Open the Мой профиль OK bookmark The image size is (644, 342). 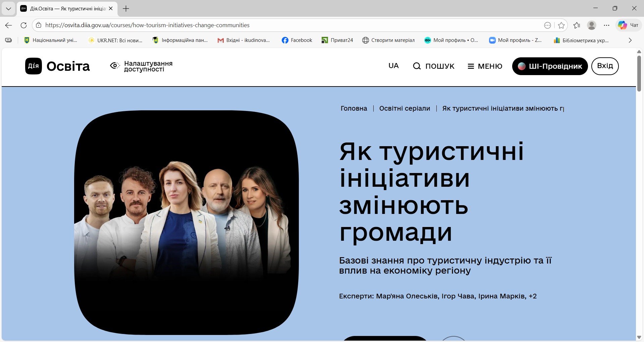451,40
